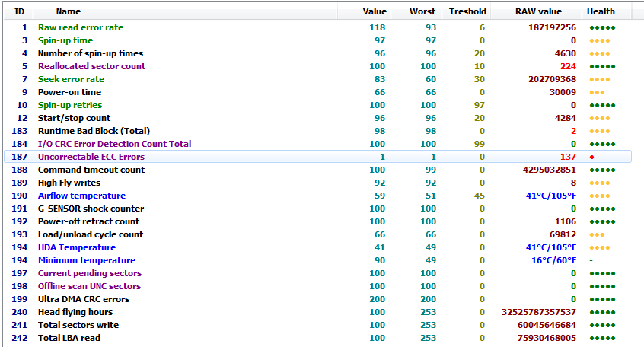The image size is (644, 347).
Task: Select I/O CRC Error Detection Count Total
Action: click(317, 144)
